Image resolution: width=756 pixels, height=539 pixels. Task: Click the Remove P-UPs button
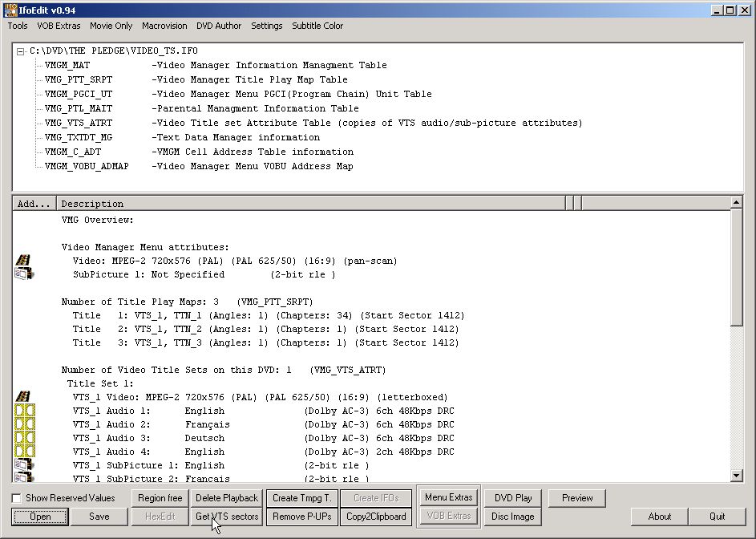pyautogui.click(x=301, y=517)
